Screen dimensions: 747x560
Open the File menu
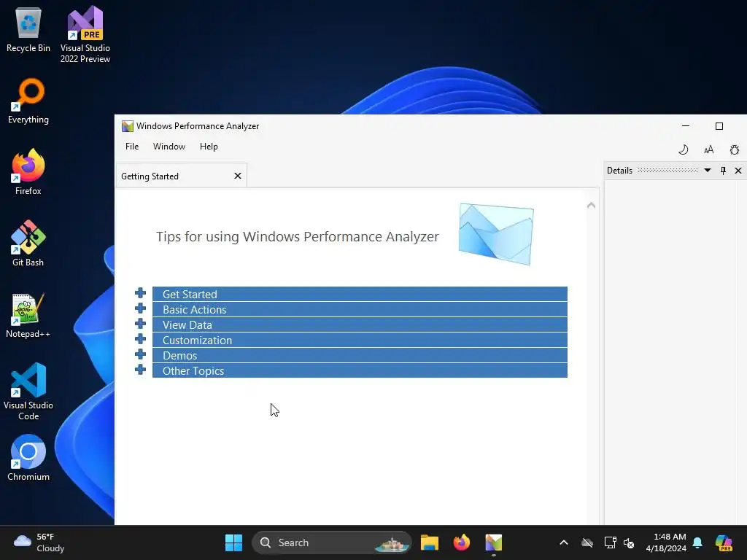pos(132,146)
